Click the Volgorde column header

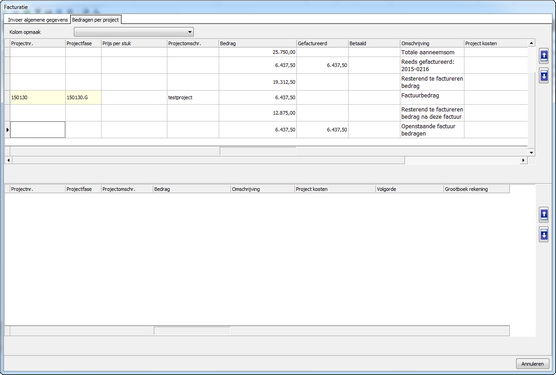(409, 189)
